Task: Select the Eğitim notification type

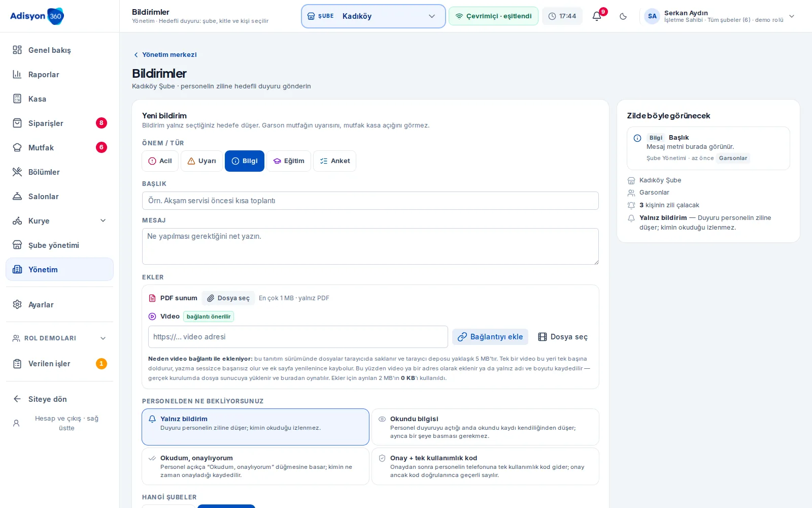Action: tap(289, 161)
